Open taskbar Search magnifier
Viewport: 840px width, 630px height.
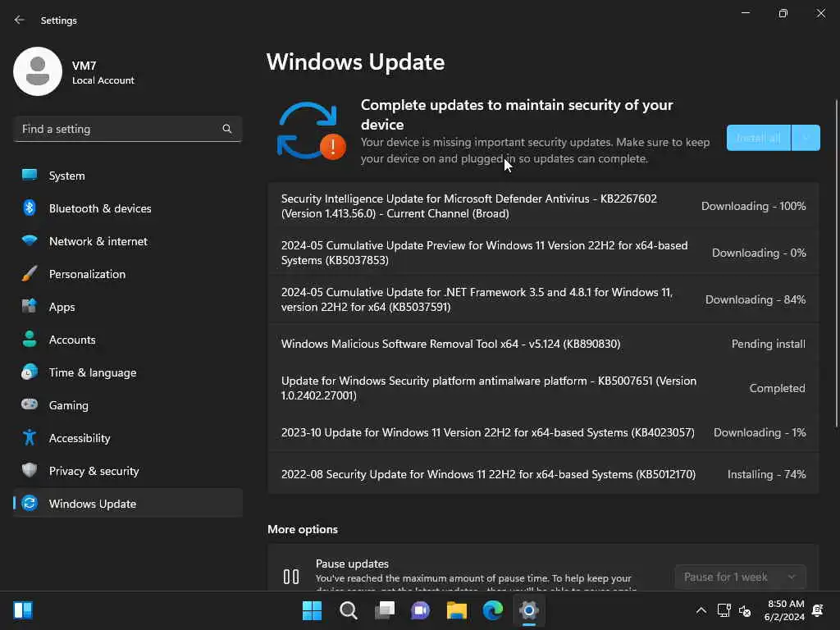click(x=348, y=610)
